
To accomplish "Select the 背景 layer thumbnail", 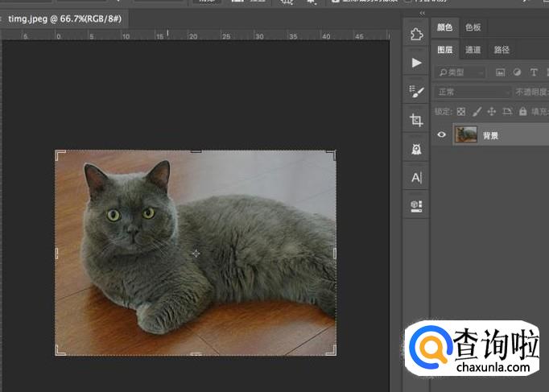I will (x=465, y=135).
